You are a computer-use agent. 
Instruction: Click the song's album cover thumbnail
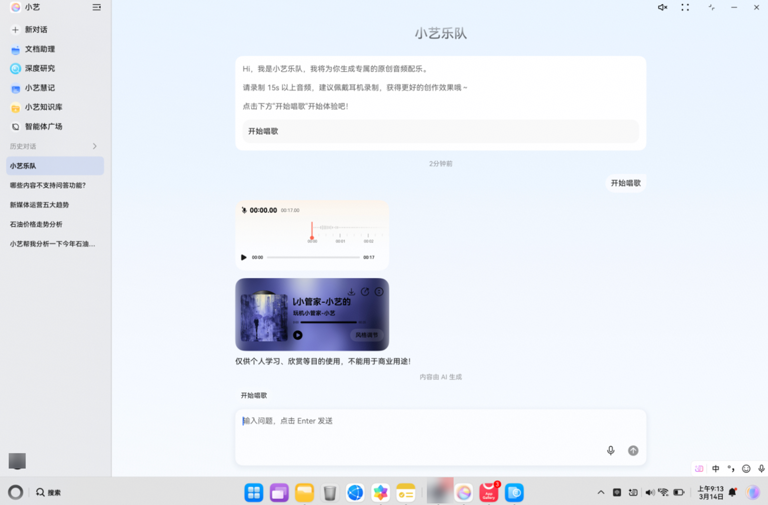[x=264, y=316]
